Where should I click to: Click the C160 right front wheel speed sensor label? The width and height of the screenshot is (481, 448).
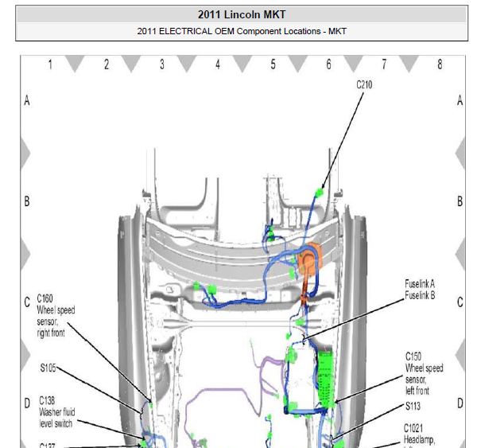click(56, 316)
